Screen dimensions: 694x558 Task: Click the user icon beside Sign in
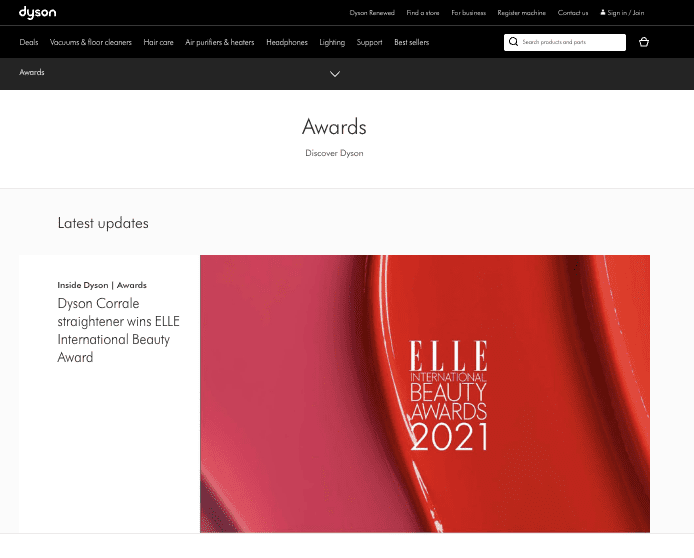(x=602, y=12)
